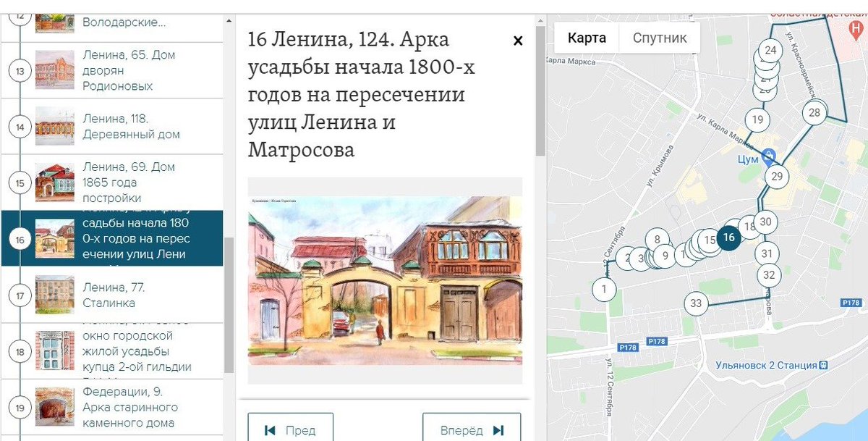Click map marker 19

click(x=757, y=120)
